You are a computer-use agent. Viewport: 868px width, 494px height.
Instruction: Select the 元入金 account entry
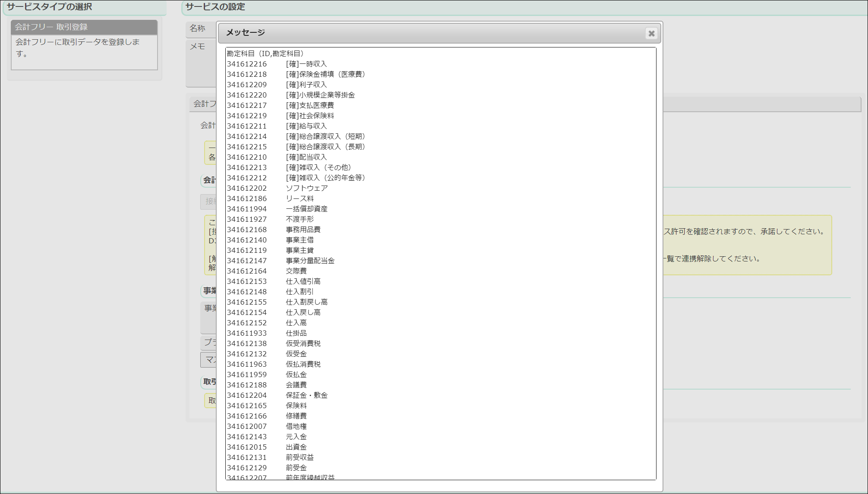(x=296, y=437)
